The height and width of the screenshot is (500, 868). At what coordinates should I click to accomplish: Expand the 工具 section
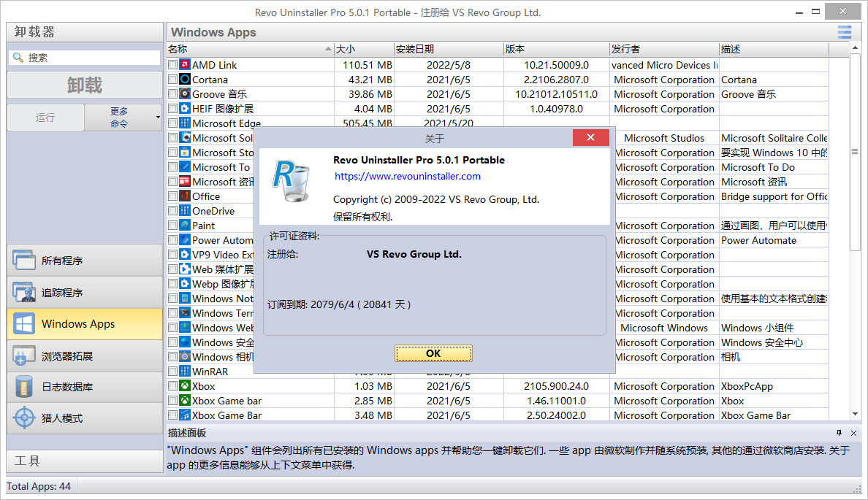pos(85,461)
